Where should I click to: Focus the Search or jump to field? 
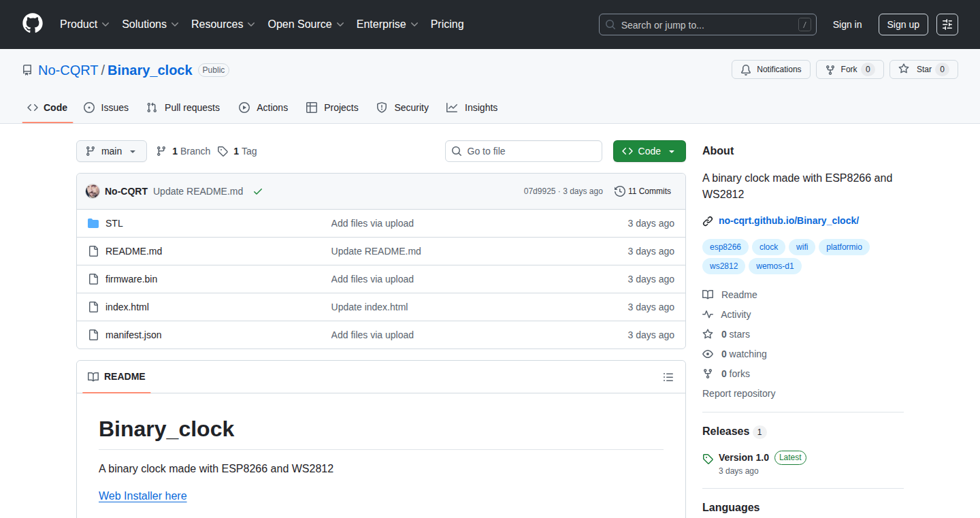click(708, 25)
